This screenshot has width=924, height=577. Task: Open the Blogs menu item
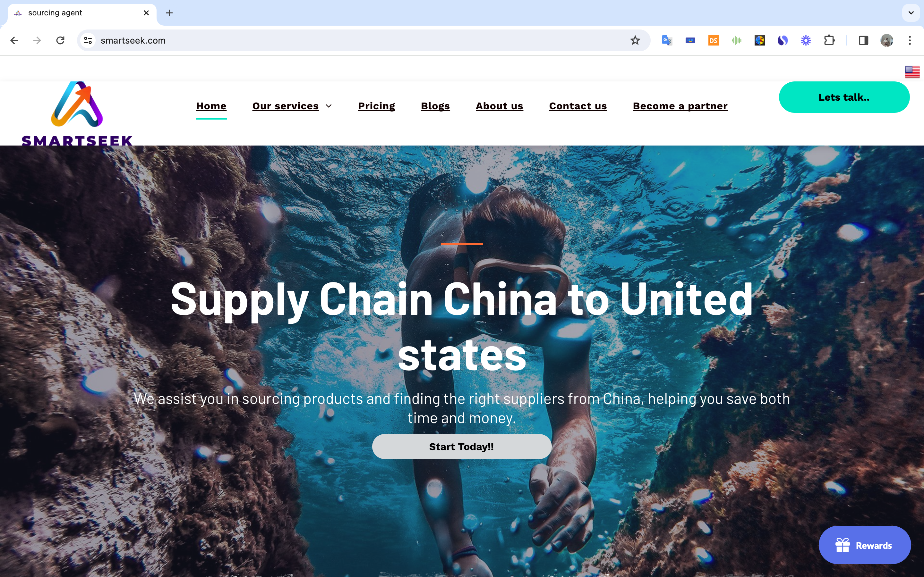(x=435, y=106)
